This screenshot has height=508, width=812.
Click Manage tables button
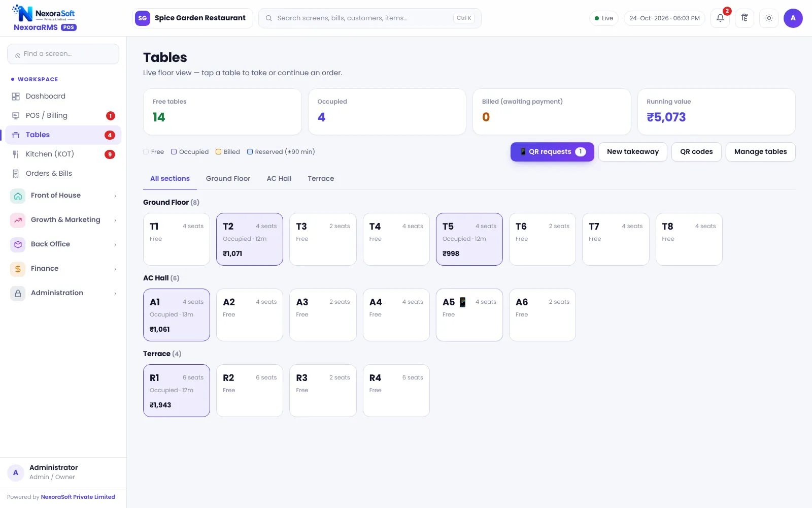[760, 152]
